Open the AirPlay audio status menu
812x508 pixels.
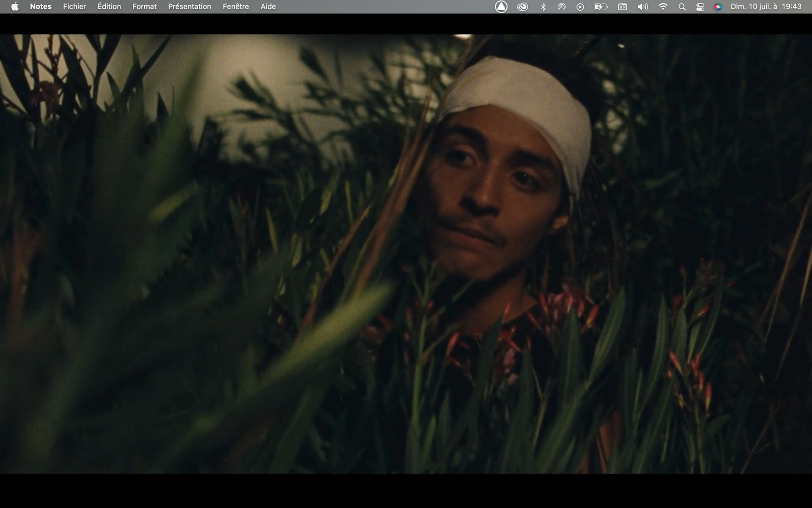click(x=561, y=7)
